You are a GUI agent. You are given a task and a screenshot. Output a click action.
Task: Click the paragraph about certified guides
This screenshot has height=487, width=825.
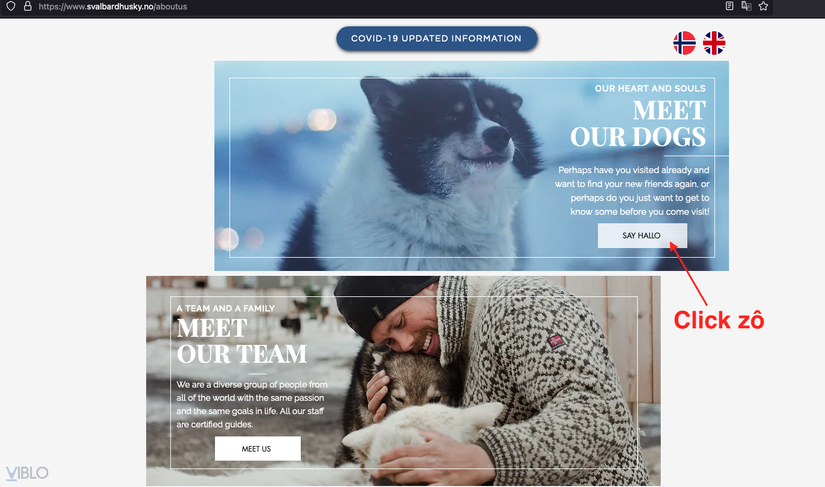pos(252,404)
